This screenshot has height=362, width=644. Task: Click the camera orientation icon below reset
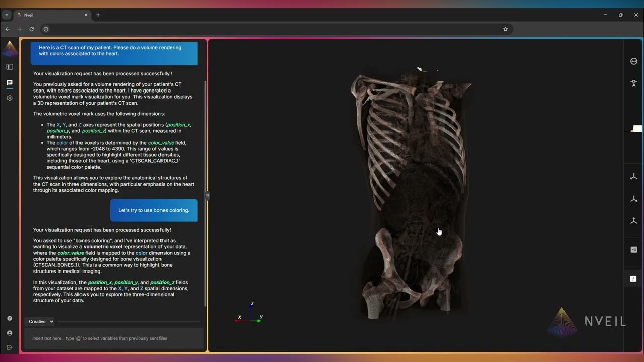(633, 83)
